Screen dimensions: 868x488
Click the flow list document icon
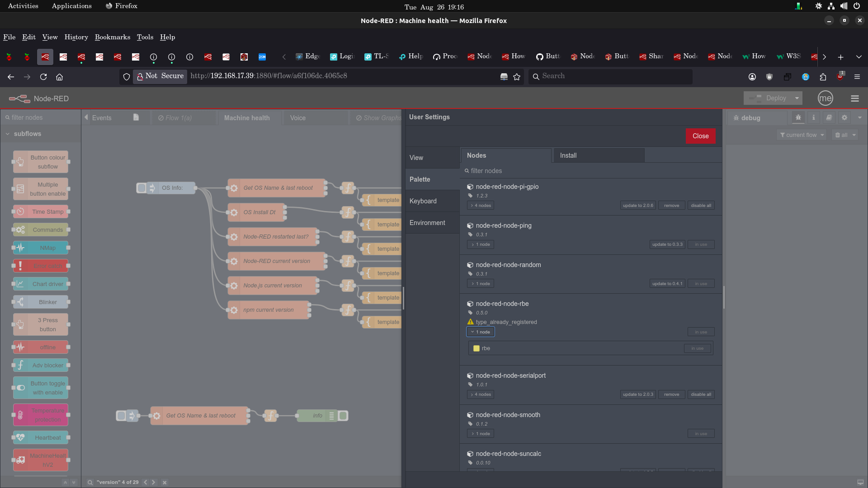coord(136,117)
